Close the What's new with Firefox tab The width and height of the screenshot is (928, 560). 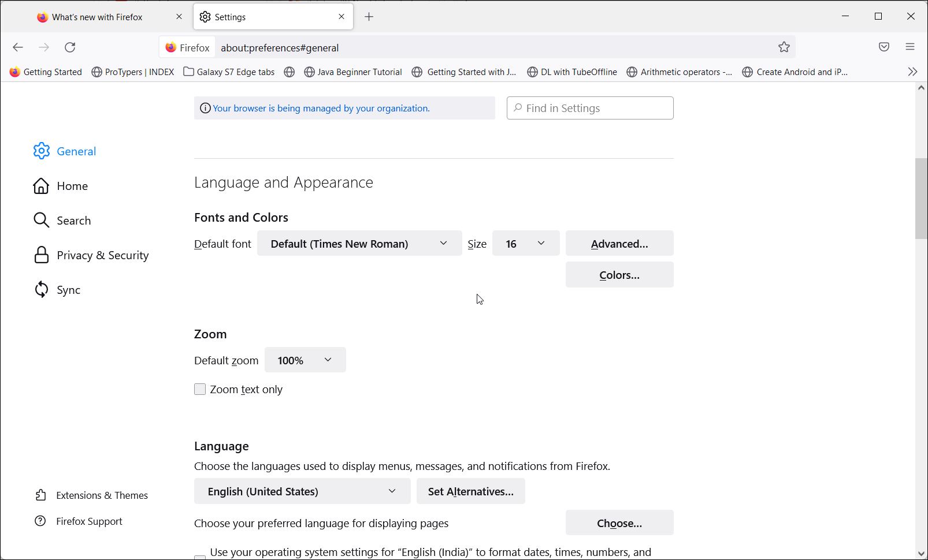(x=179, y=17)
